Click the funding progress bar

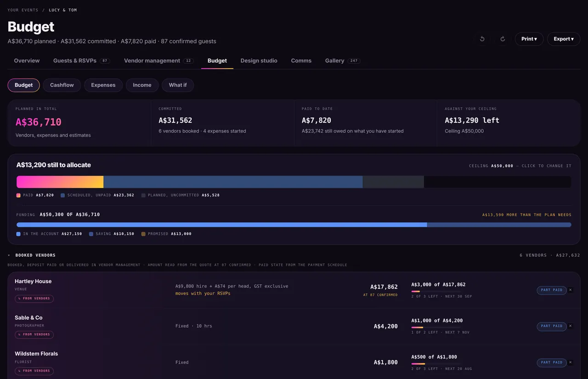tap(294, 225)
